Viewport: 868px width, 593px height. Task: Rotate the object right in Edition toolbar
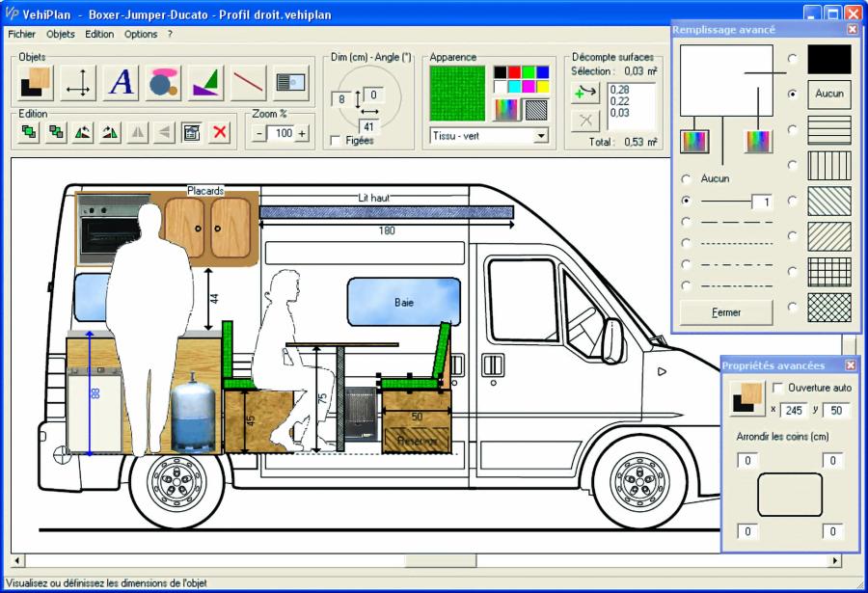(x=110, y=132)
